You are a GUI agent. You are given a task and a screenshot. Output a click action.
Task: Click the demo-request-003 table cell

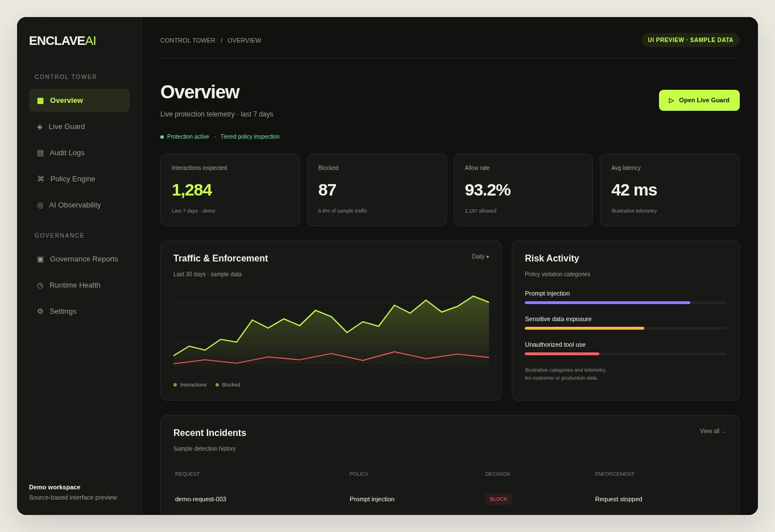201,500
